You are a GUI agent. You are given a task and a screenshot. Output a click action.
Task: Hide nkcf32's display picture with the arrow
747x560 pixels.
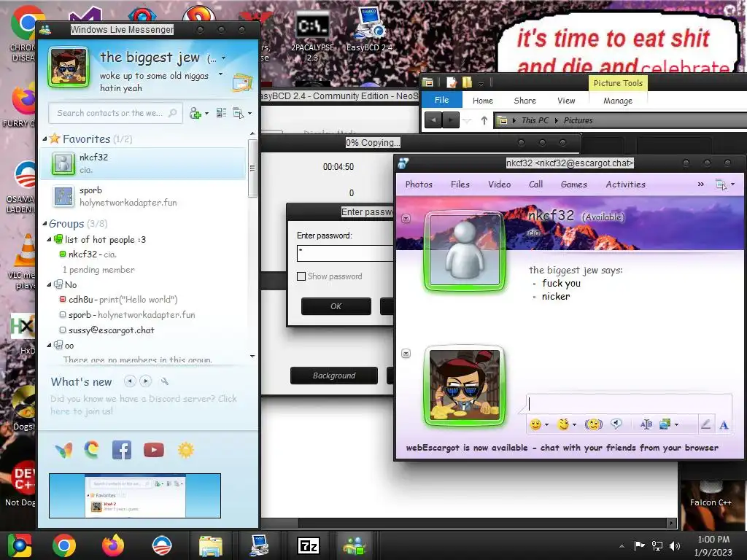[406, 219]
